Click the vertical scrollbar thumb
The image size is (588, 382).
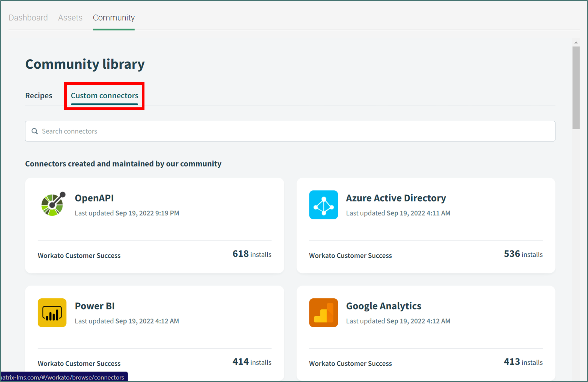[x=576, y=87]
